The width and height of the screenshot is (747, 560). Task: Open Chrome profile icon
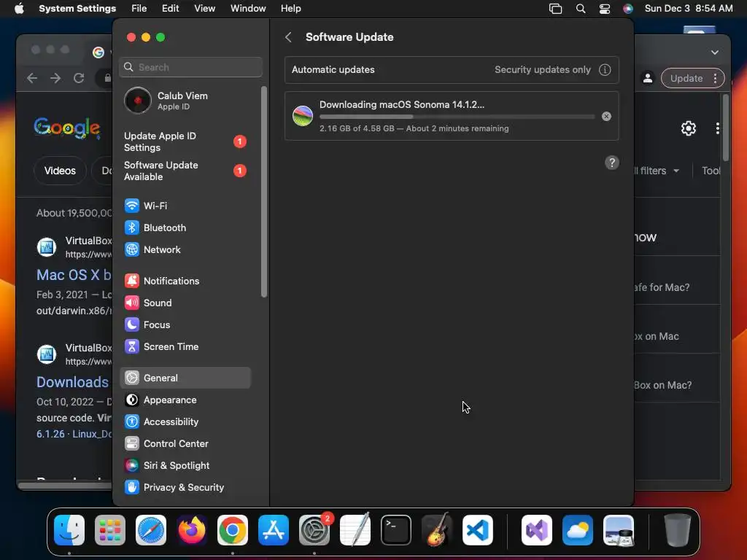coord(648,78)
